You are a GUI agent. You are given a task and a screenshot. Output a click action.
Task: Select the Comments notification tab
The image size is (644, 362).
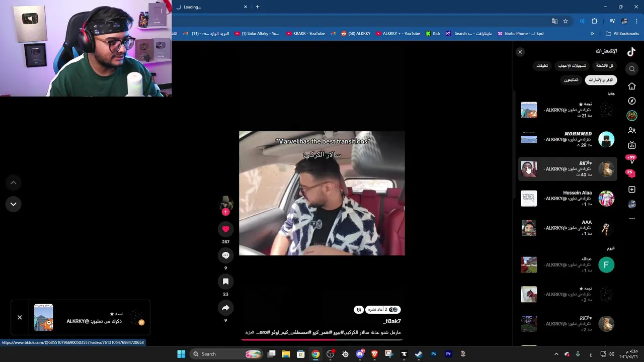point(542,66)
